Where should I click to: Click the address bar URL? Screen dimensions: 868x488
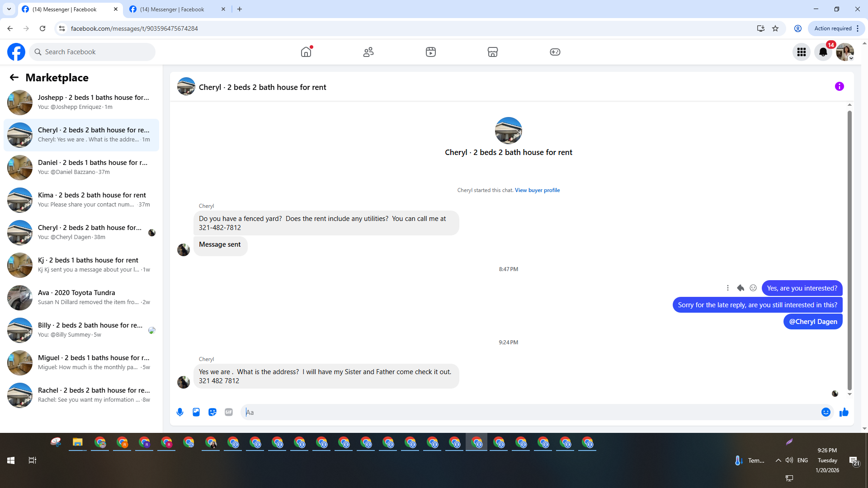tap(134, 28)
